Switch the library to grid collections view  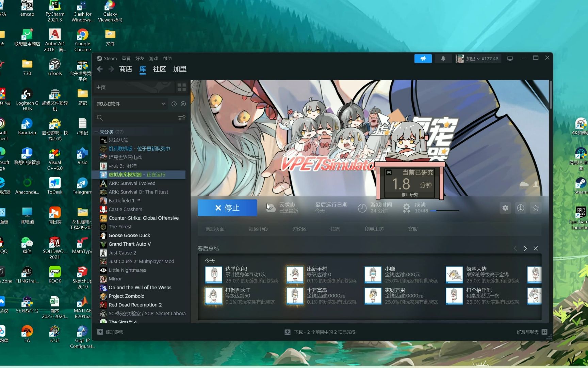tap(182, 87)
